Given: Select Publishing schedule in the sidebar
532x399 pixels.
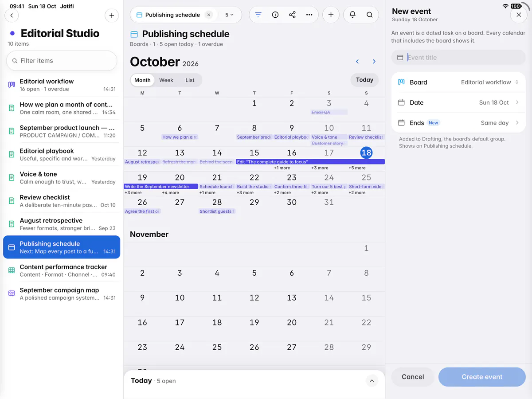Looking at the screenshot, I should click(x=62, y=247).
